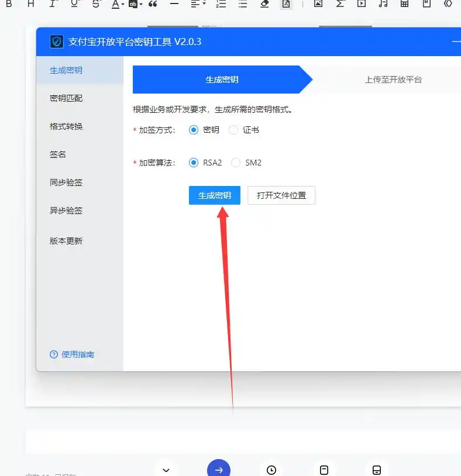The width and height of the screenshot is (461, 476).
Task: Click 打开文件位置 button
Action: point(281,195)
